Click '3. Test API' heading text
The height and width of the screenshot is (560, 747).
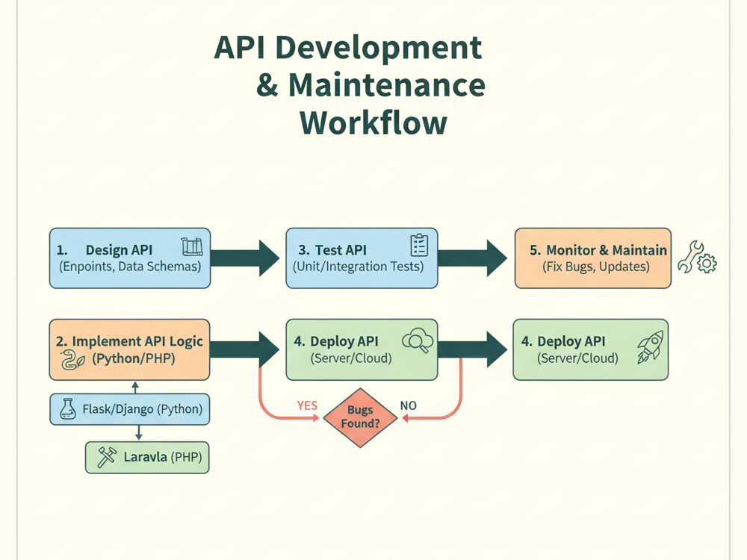[332, 250]
